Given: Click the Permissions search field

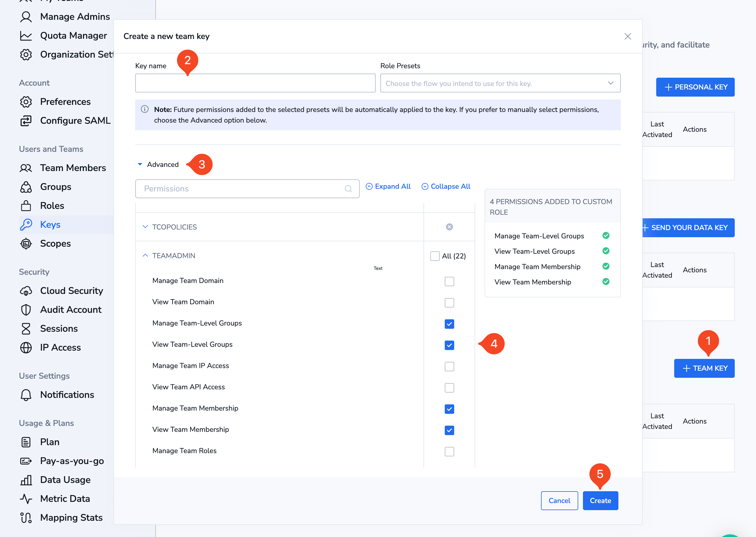Looking at the screenshot, I should click(247, 189).
